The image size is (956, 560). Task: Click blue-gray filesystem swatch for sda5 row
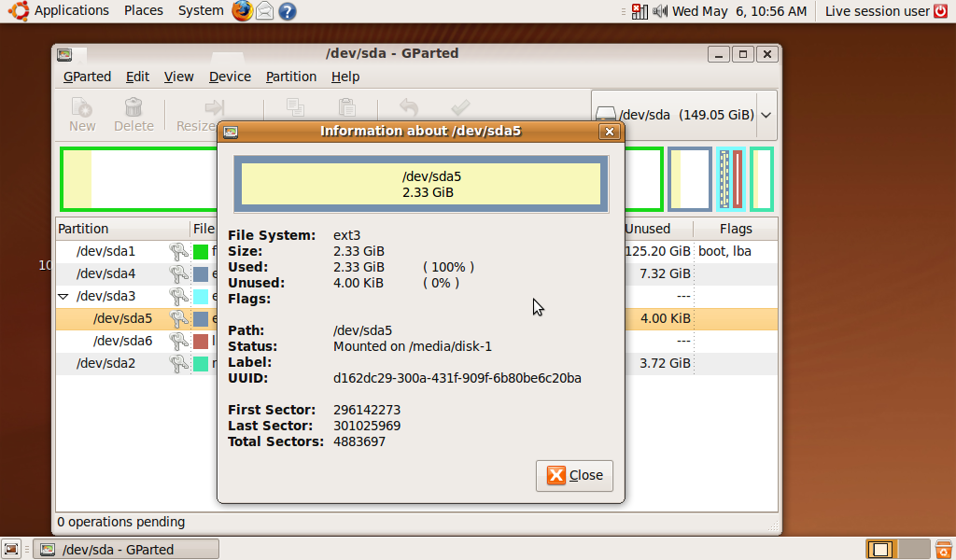coord(201,318)
